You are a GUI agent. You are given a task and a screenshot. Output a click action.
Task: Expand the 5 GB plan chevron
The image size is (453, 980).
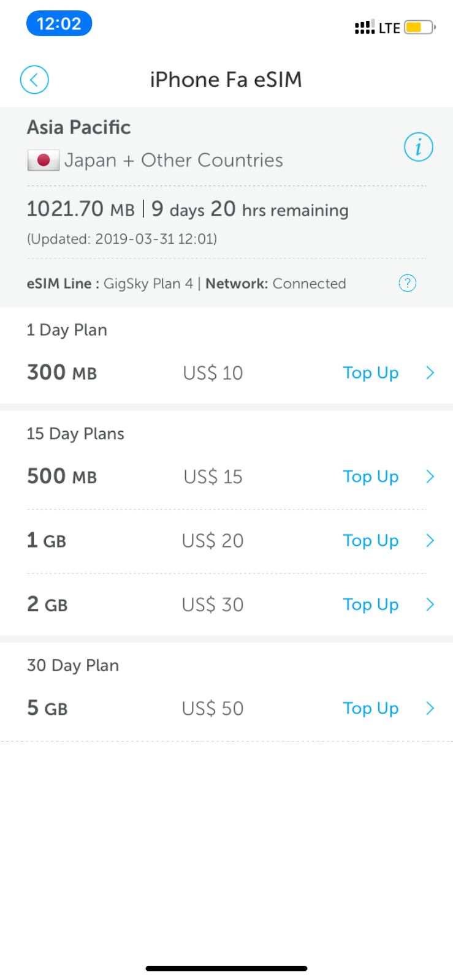[x=430, y=708]
